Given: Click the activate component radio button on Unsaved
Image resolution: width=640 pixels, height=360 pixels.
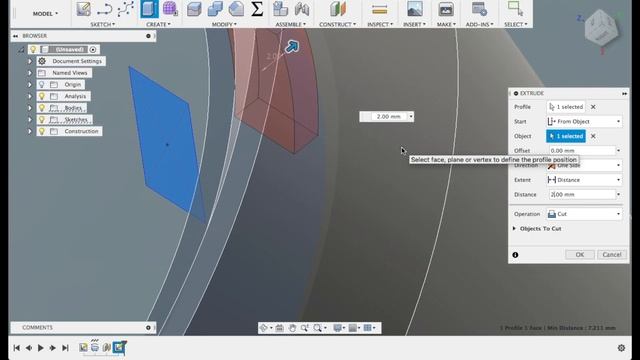Looking at the screenshot, I should click(93, 49).
